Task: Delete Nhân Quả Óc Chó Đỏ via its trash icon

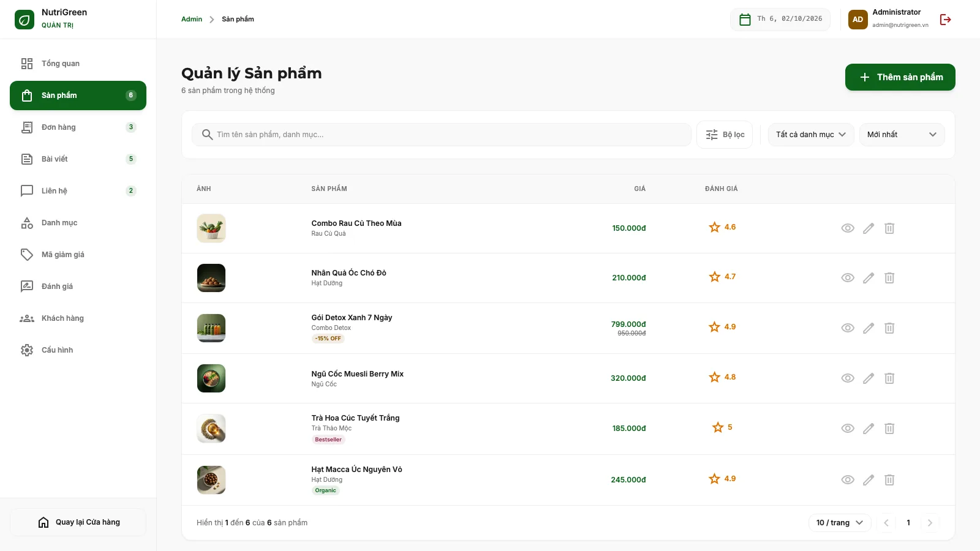Action: [889, 278]
